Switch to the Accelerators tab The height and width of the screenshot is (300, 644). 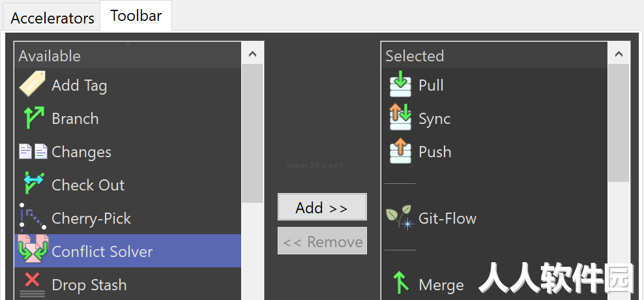pos(52,18)
